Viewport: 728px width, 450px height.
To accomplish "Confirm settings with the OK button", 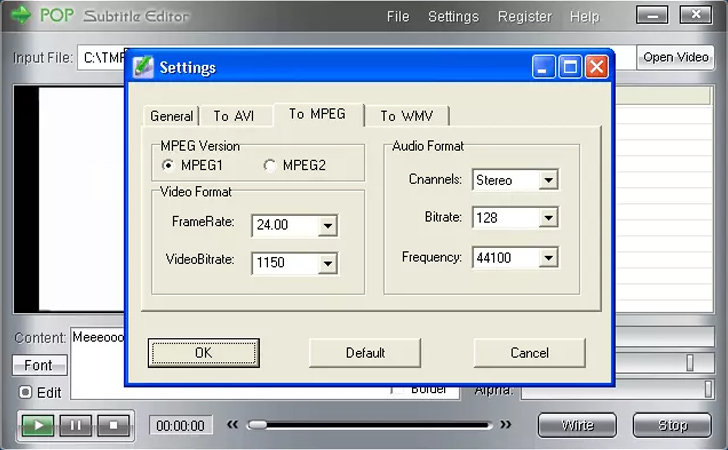I will [203, 353].
